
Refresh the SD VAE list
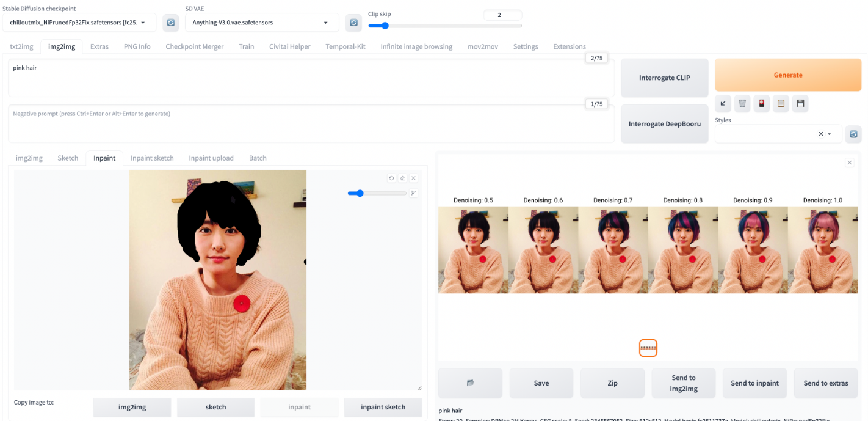tap(353, 23)
